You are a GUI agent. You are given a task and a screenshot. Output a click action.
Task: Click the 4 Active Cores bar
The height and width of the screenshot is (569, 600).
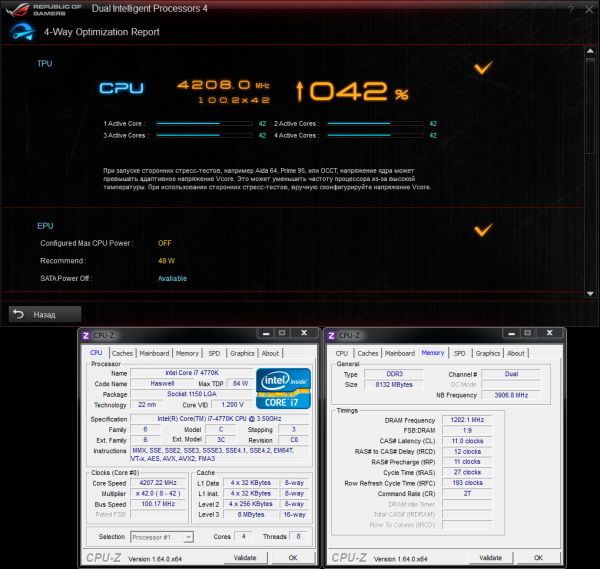pos(375,135)
